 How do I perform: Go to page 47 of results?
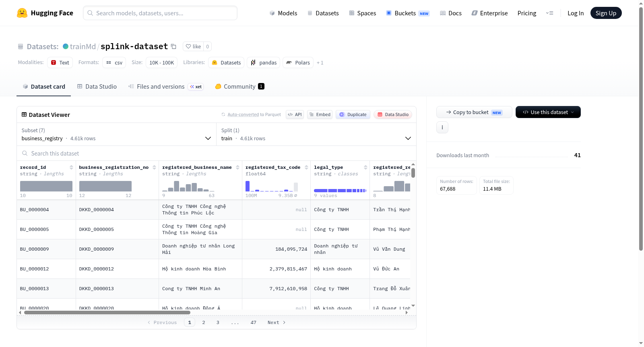click(253, 322)
